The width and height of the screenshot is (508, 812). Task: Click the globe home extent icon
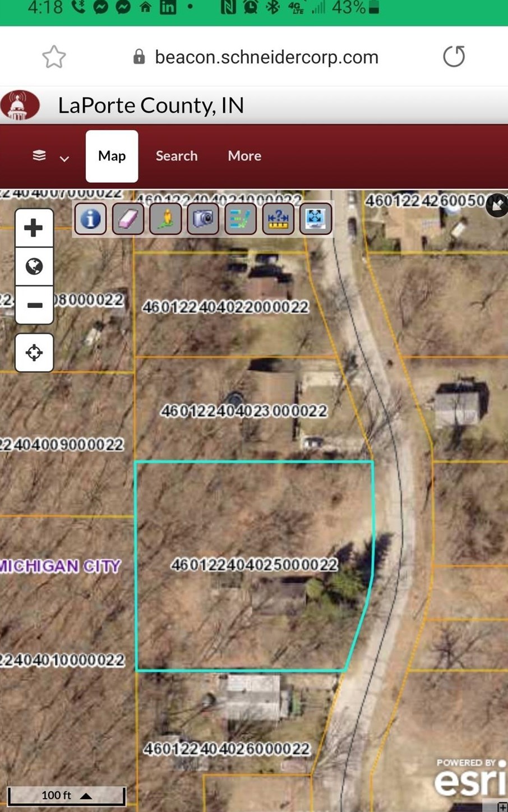point(34,266)
